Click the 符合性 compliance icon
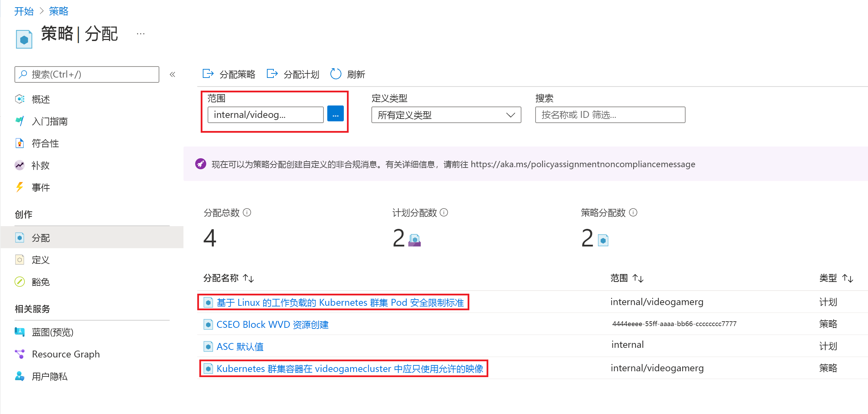This screenshot has height=414, width=868. (20, 143)
